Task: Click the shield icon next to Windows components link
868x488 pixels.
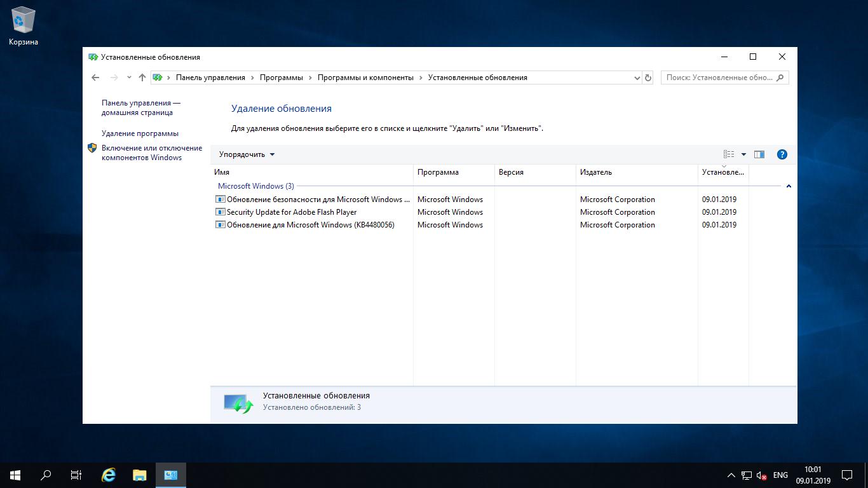Action: 92,148
